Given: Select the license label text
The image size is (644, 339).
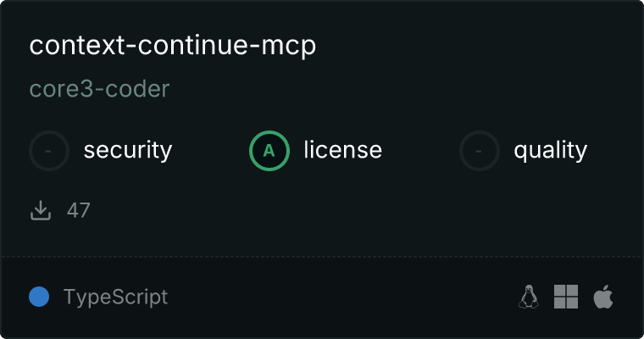Looking at the screenshot, I should [x=343, y=149].
